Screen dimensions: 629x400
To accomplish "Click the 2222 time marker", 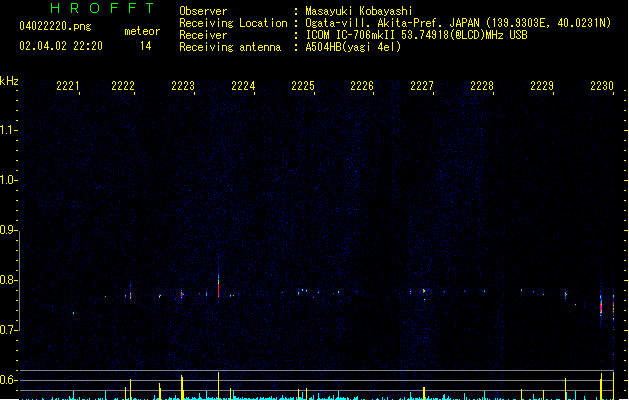I will tap(123, 86).
